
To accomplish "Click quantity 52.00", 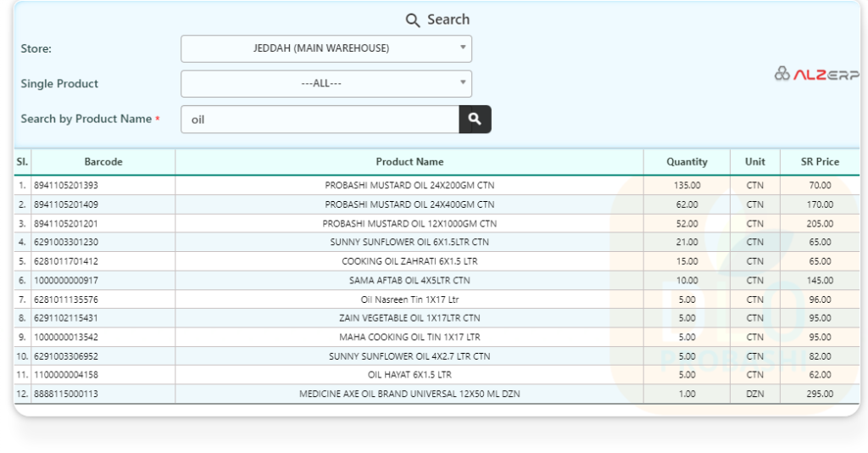I will 687,224.
